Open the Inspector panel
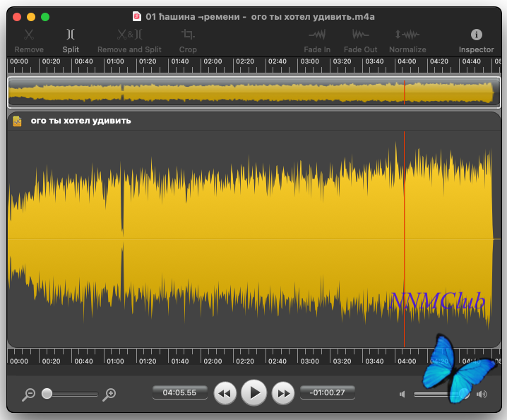The height and width of the screenshot is (420, 507). (x=476, y=40)
